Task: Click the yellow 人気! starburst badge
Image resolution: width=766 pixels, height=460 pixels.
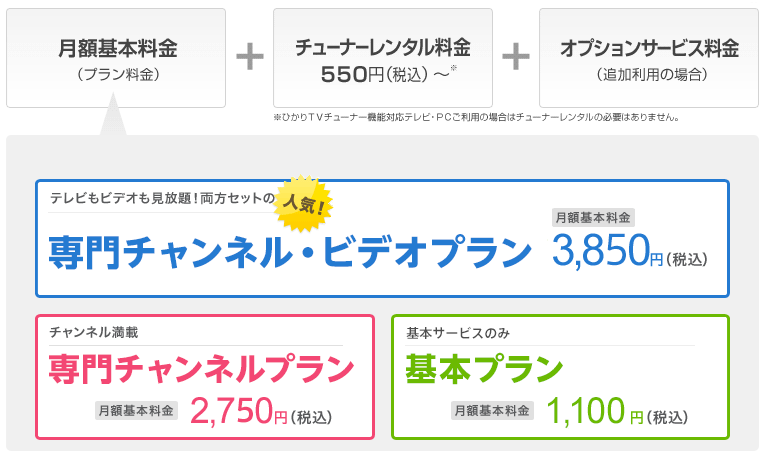Action: point(303,203)
